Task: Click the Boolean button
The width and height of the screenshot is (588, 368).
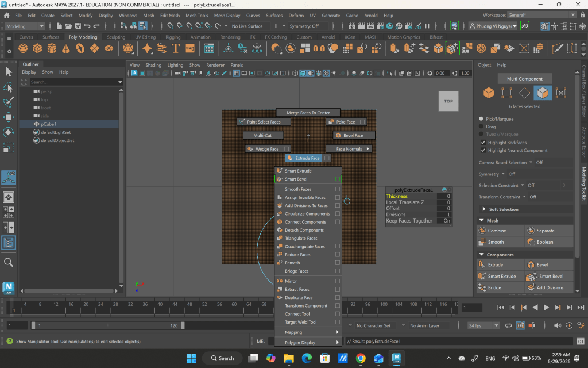Action: pyautogui.click(x=550, y=242)
